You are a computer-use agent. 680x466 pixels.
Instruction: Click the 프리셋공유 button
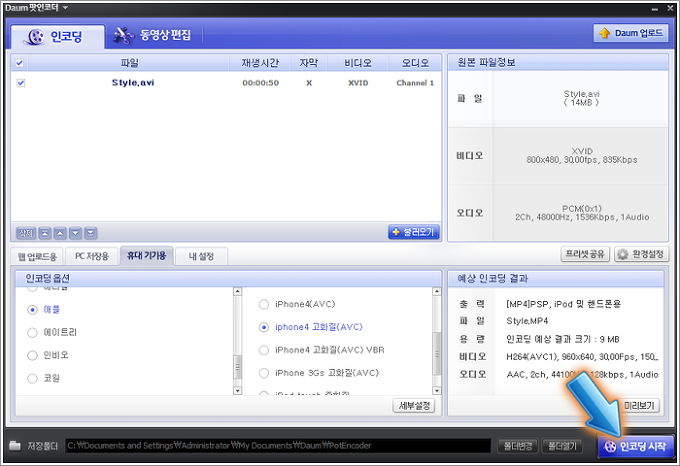tap(585, 254)
